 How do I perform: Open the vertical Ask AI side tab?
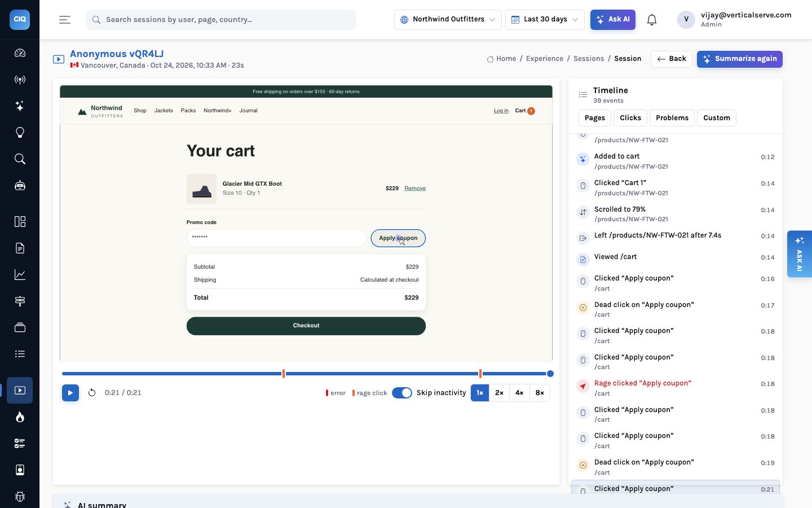pos(800,254)
